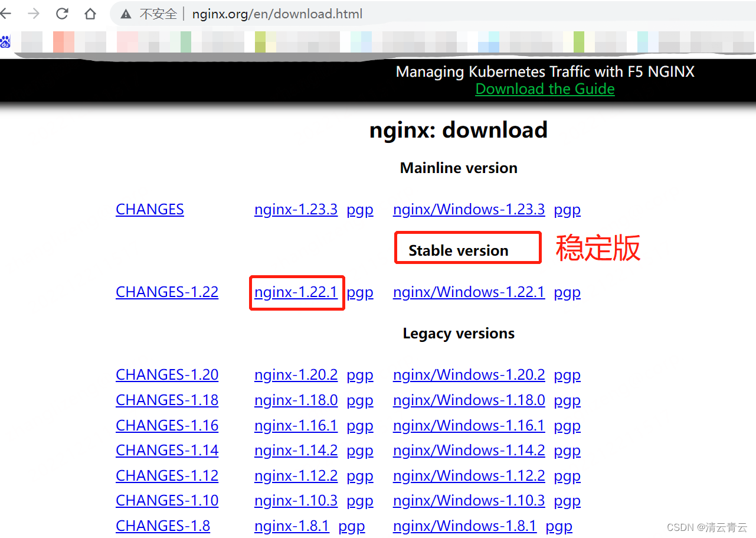Download nginx-1.20.2 legacy source
The image size is (756, 538).
pos(296,375)
